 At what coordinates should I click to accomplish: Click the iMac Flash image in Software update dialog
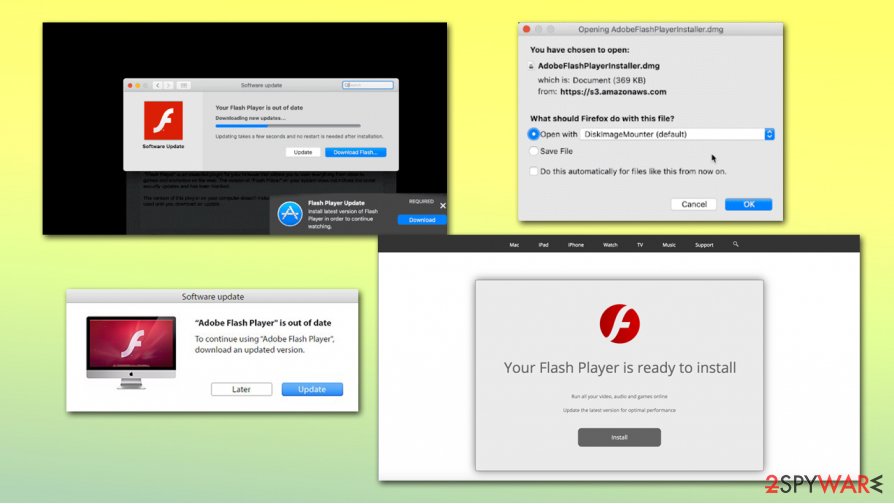131,353
